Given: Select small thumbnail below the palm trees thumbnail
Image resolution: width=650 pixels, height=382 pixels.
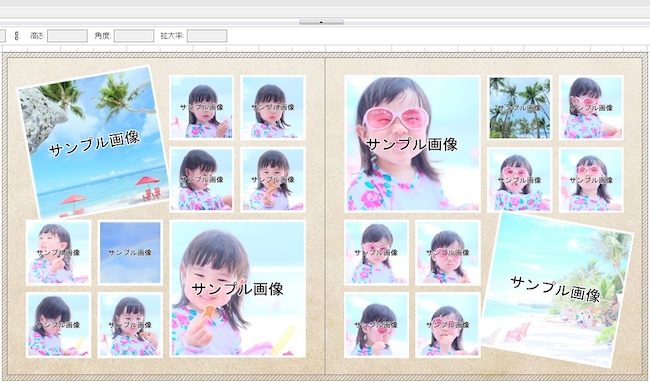Looking at the screenshot, I should point(519,180).
